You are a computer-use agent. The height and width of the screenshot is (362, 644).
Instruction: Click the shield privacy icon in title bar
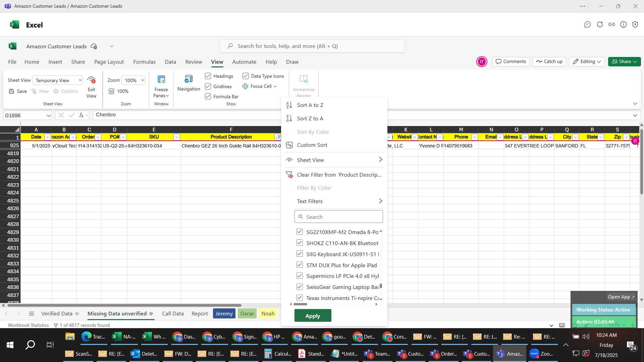[635, 24]
